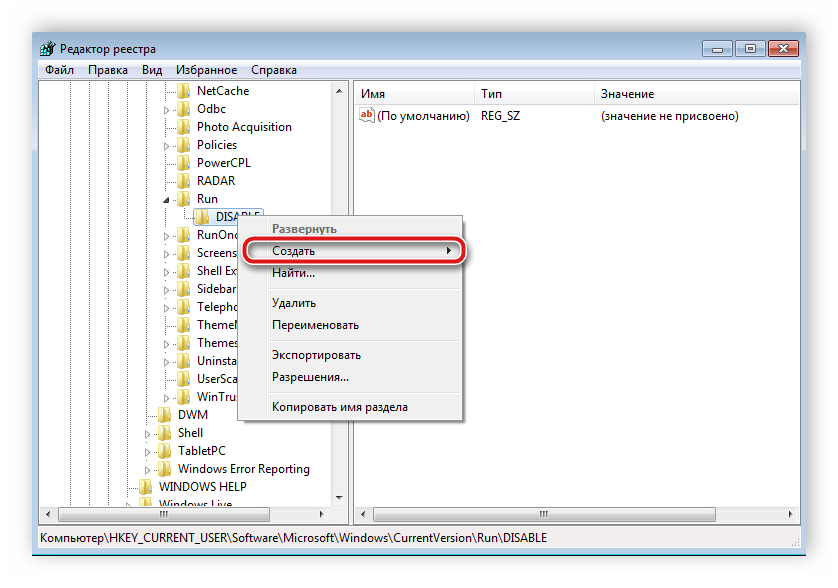
Task: Click the PowerCPL folder icon
Action: 184,163
